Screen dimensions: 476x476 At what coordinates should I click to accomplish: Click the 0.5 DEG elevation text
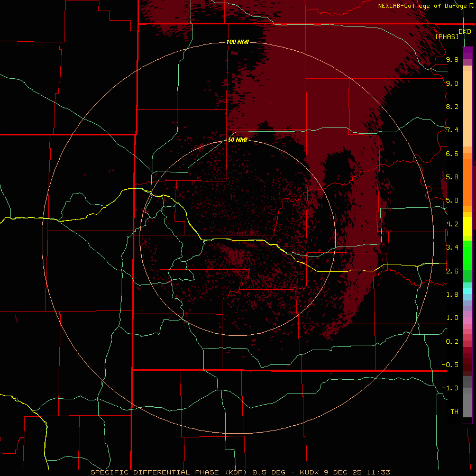[x=269, y=472]
